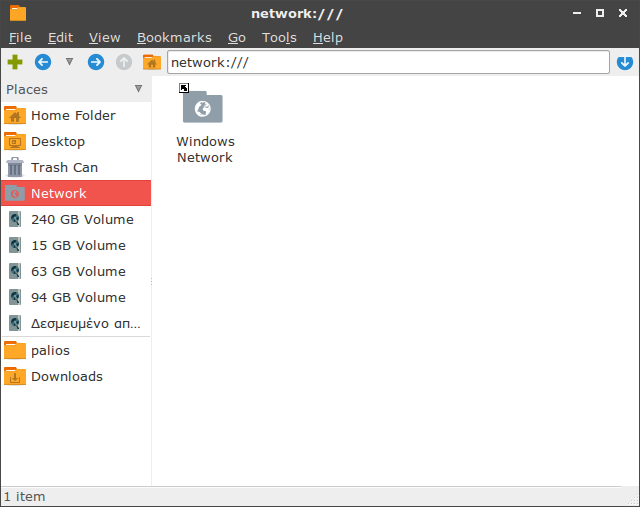640x507 pixels.
Task: Click the Home Folder house icon in sidebar
Action: [15, 116]
